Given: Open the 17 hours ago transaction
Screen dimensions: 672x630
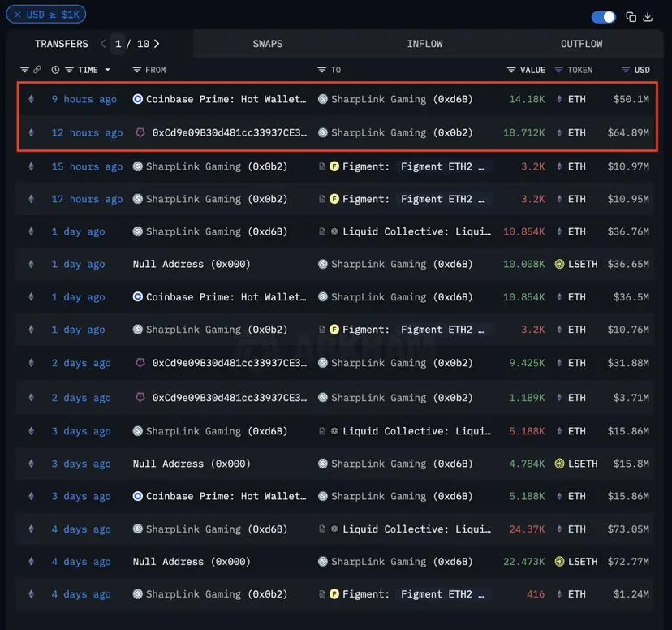Looking at the screenshot, I should pyautogui.click(x=87, y=199).
